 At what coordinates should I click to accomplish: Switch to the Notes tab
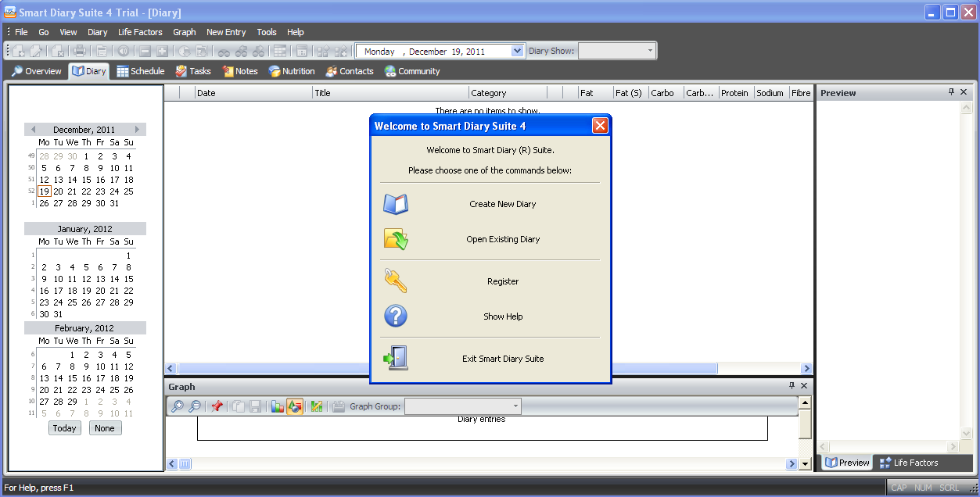pos(240,71)
